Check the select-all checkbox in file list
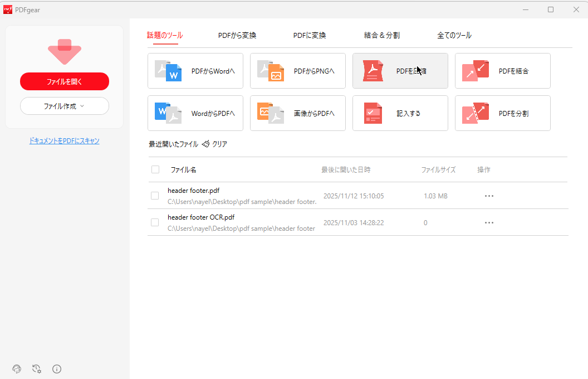 155,169
